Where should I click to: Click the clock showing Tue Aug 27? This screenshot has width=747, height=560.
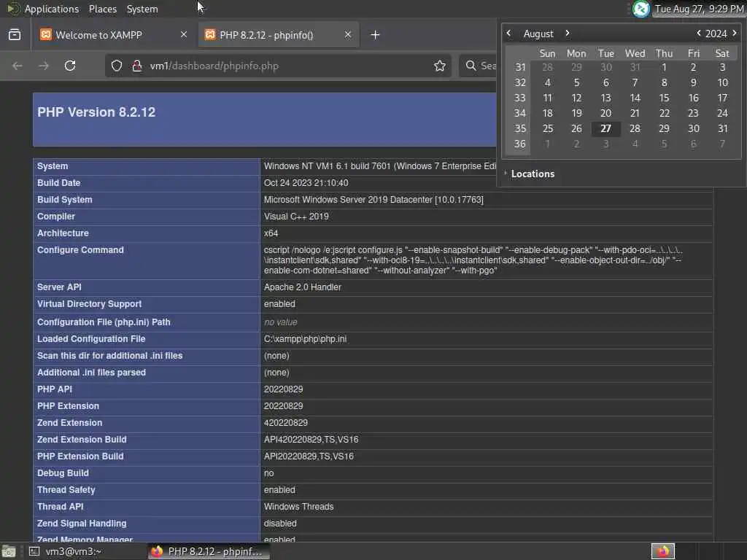(698, 9)
